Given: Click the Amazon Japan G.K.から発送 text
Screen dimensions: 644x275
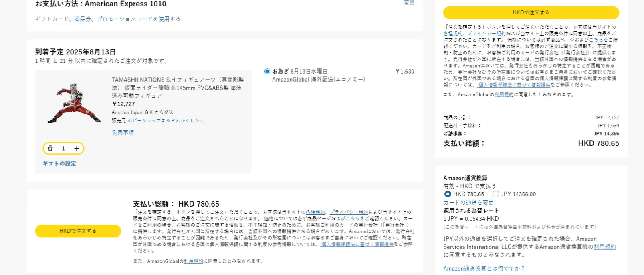Looking at the screenshot, I should (143, 112).
